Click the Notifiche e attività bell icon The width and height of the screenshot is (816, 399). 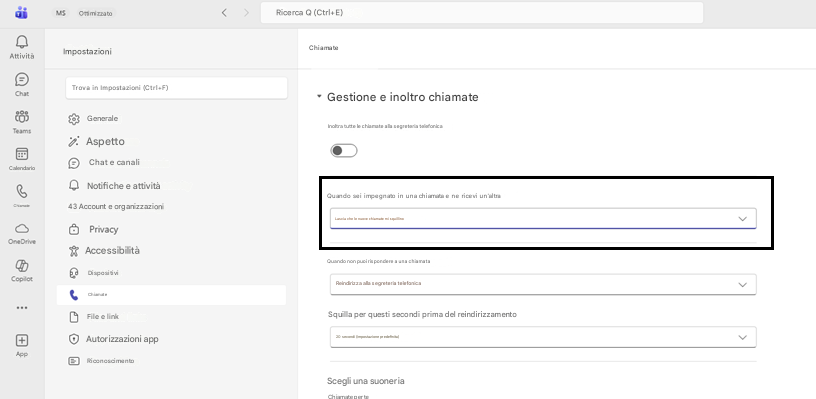coord(74,186)
